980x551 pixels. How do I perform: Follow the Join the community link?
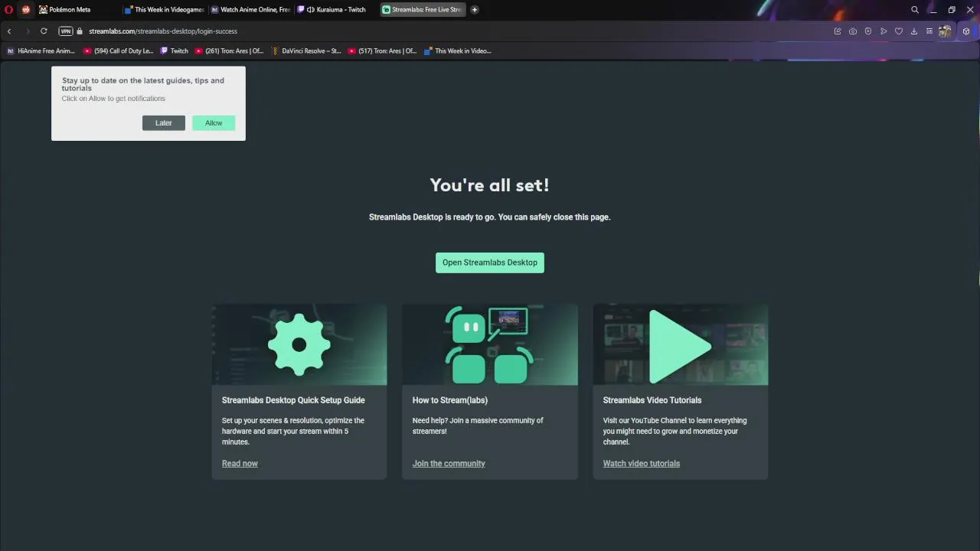pos(449,464)
